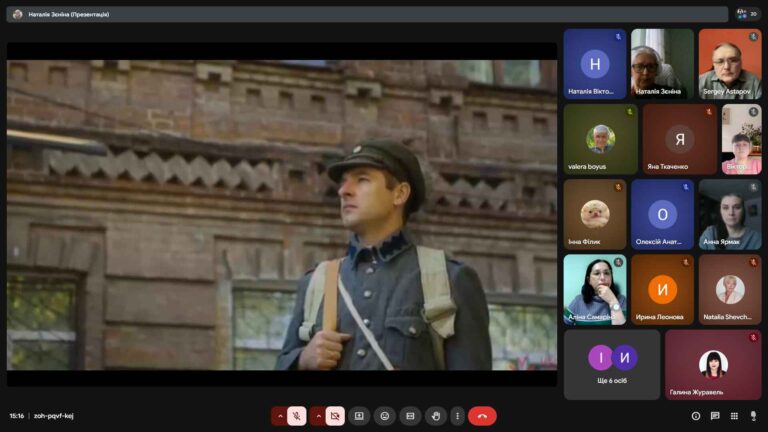Click the Я avatar of Яна Ткаченко
The image size is (768, 432).
click(x=680, y=139)
